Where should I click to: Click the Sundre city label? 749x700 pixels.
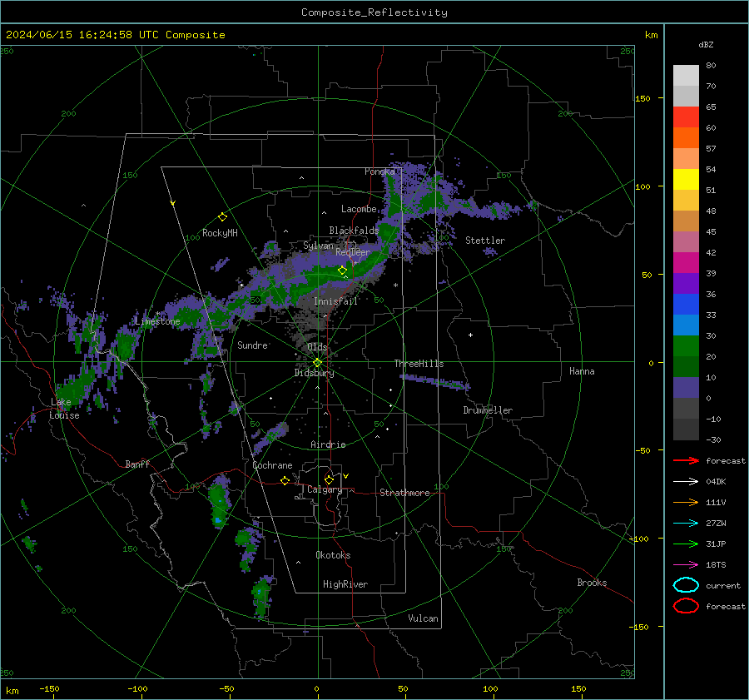pos(253,345)
